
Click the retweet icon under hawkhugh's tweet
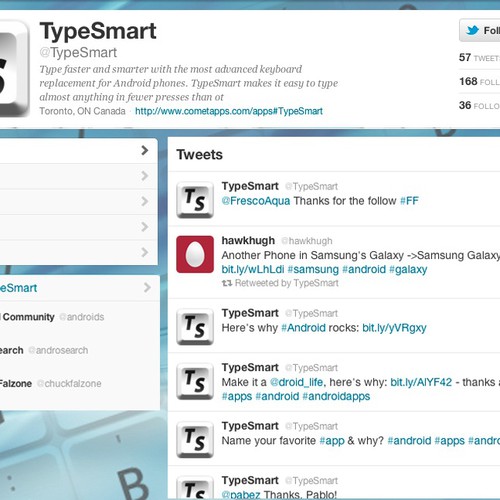(x=227, y=283)
